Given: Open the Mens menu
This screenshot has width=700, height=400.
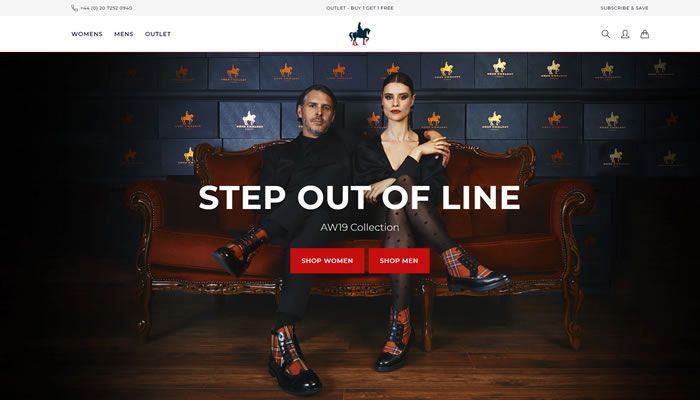Looking at the screenshot, I should pyautogui.click(x=124, y=34).
